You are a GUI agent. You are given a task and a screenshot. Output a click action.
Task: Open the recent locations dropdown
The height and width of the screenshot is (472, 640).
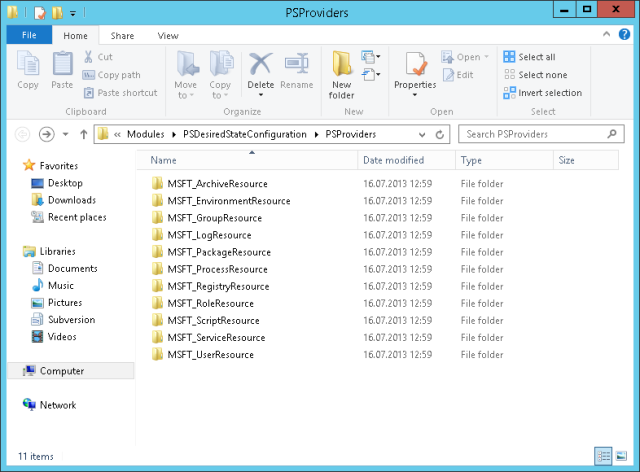[x=65, y=134]
